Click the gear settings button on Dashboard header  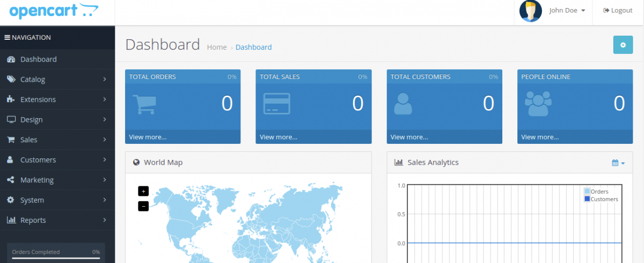point(623,45)
